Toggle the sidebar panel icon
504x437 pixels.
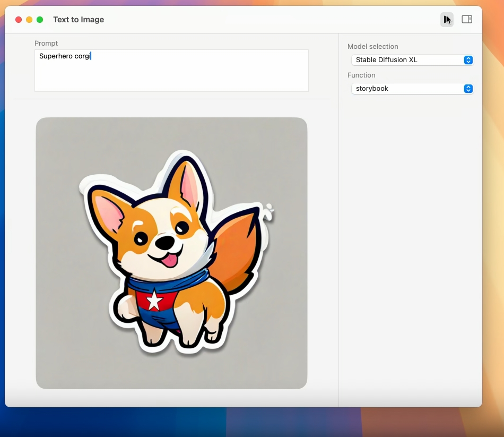(467, 19)
